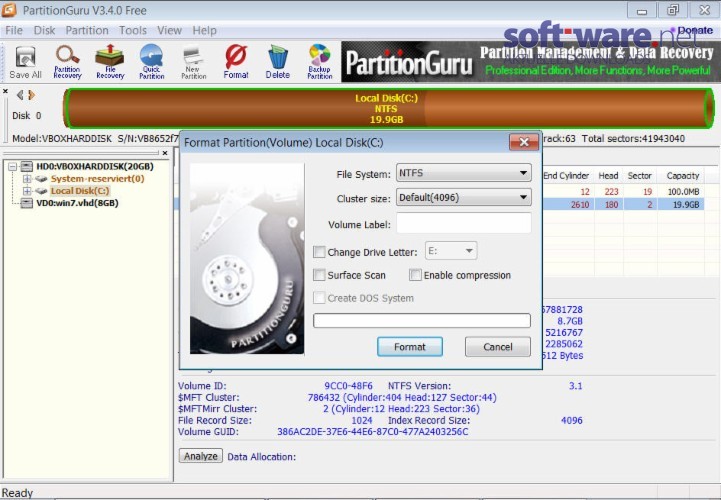The width and height of the screenshot is (721, 500).
Task: Click the Format toolbar icon
Action: (236, 62)
